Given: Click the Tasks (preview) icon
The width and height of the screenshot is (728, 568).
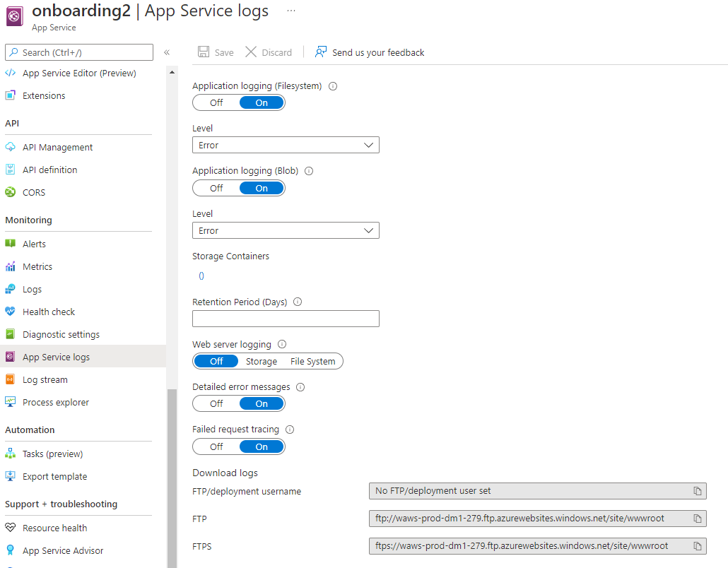Looking at the screenshot, I should tap(10, 454).
